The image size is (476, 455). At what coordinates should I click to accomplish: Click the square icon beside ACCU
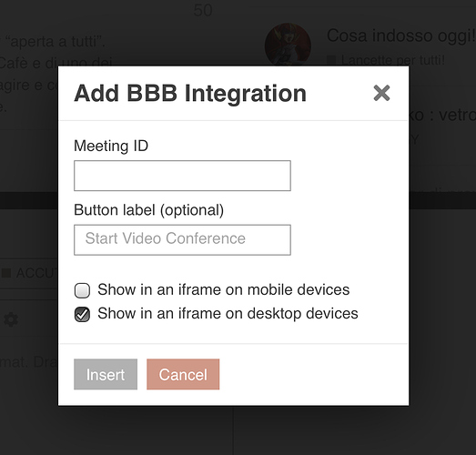[6, 273]
